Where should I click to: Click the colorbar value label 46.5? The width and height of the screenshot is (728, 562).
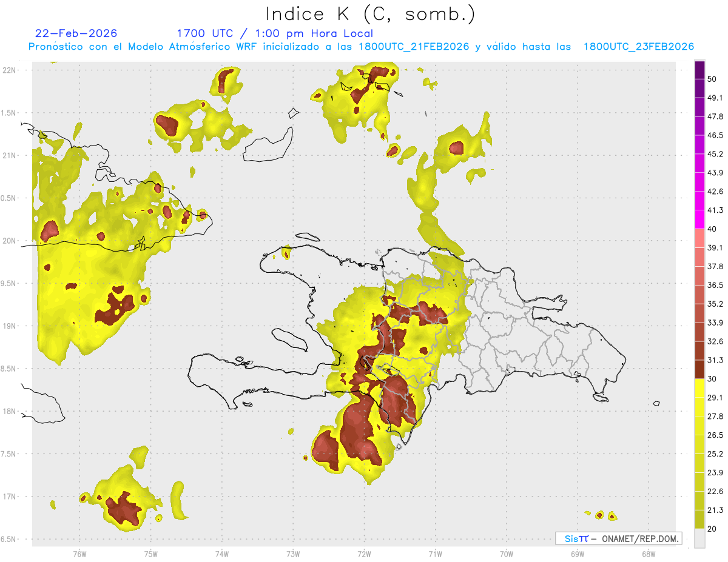(715, 135)
